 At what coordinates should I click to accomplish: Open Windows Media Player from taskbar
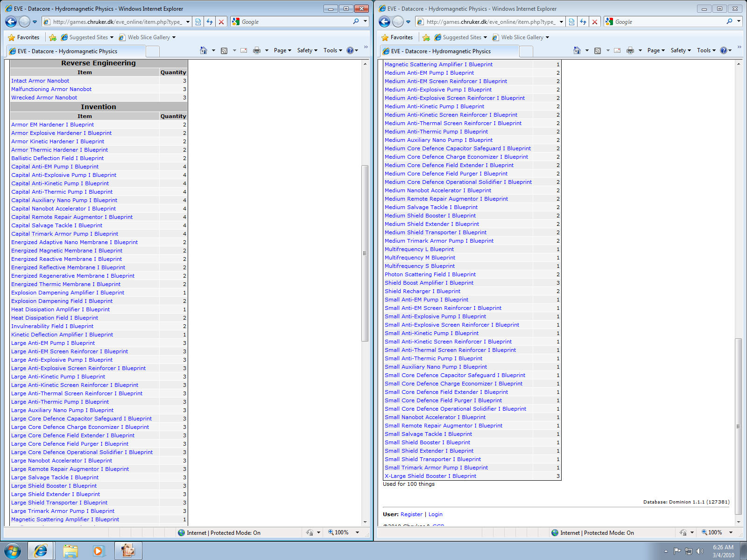tap(99, 551)
